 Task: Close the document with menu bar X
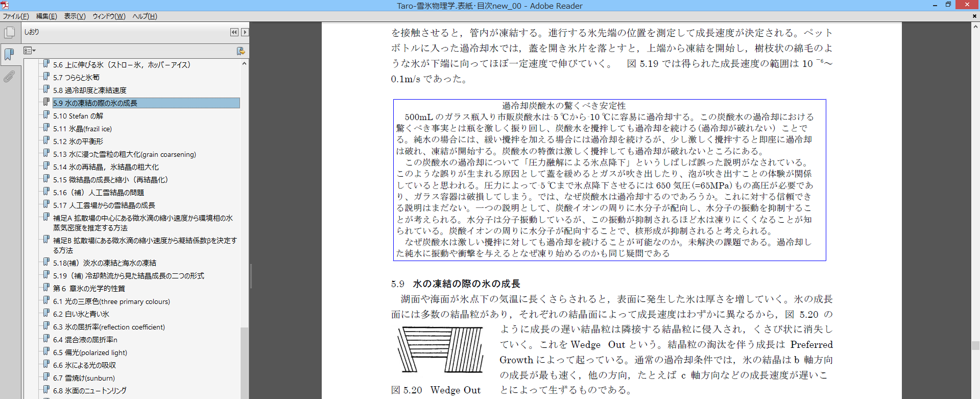coord(974,16)
